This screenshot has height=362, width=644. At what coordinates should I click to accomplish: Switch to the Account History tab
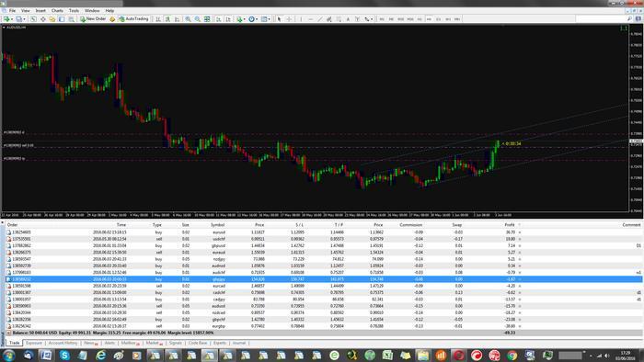[63, 343]
